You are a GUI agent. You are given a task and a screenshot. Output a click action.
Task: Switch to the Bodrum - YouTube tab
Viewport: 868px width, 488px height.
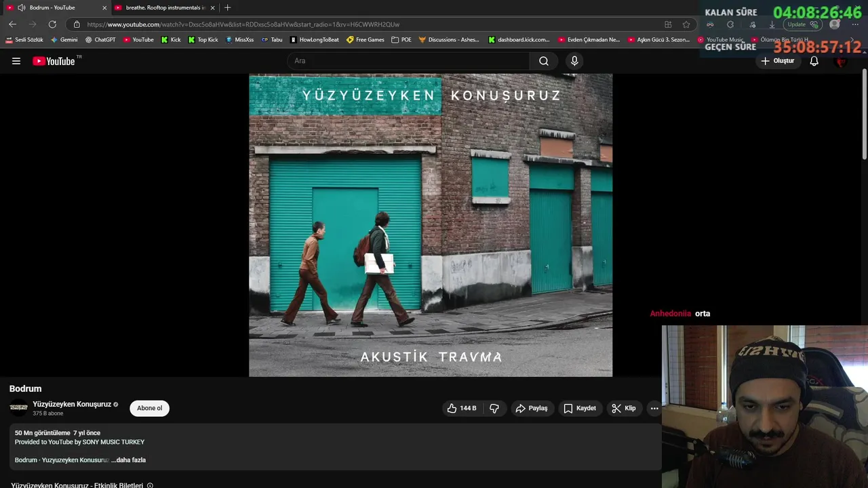[56, 7]
